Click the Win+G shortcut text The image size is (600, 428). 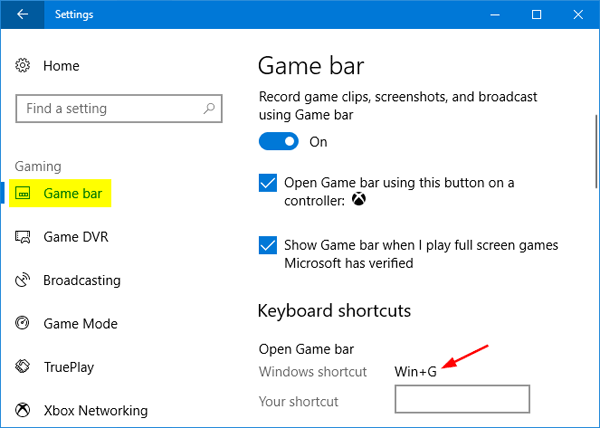(415, 371)
